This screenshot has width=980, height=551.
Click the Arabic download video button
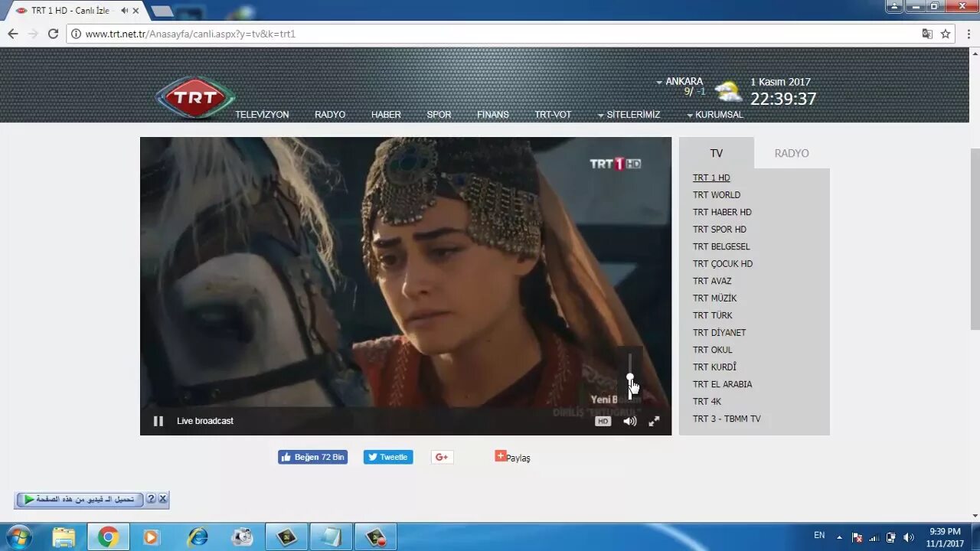pos(80,499)
